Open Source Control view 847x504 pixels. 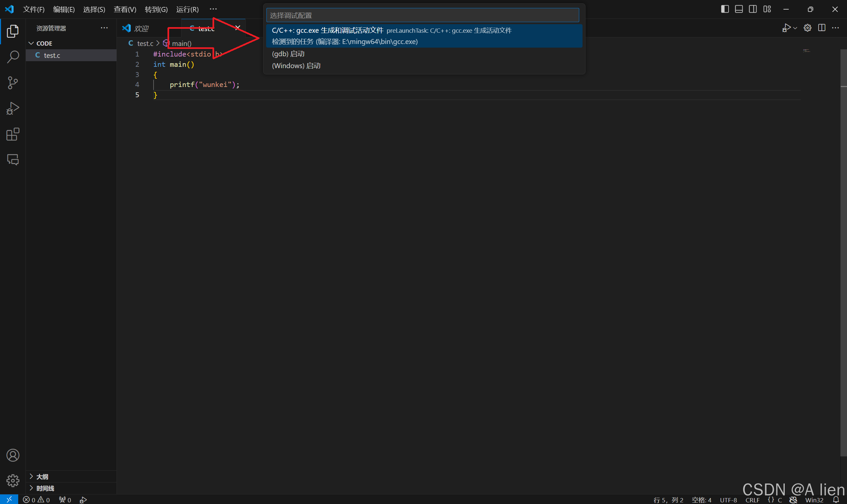click(13, 83)
